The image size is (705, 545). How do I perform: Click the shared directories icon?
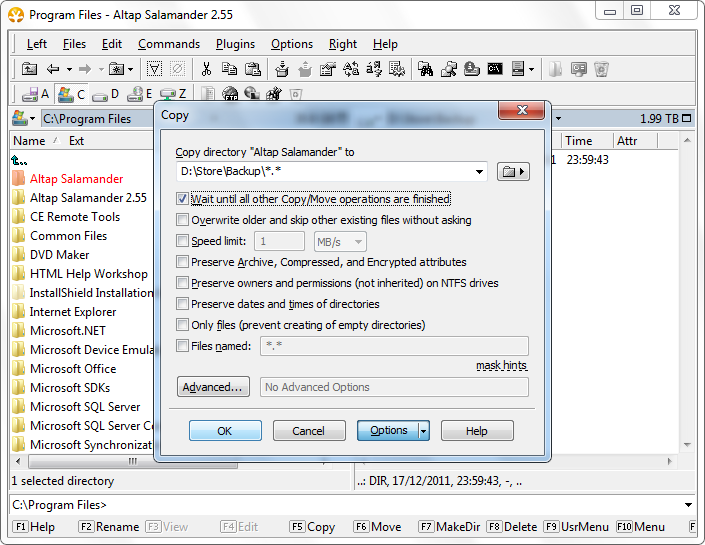click(x=471, y=69)
